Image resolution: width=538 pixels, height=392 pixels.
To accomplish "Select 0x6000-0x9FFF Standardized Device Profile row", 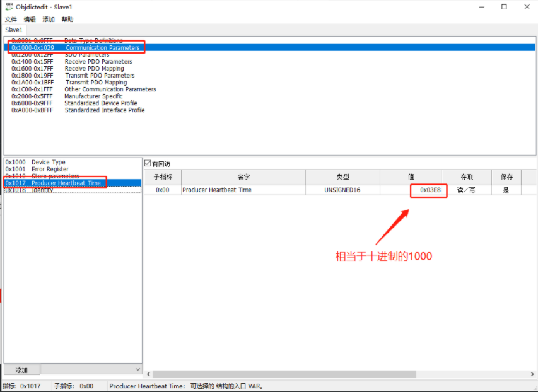I will click(x=269, y=103).
